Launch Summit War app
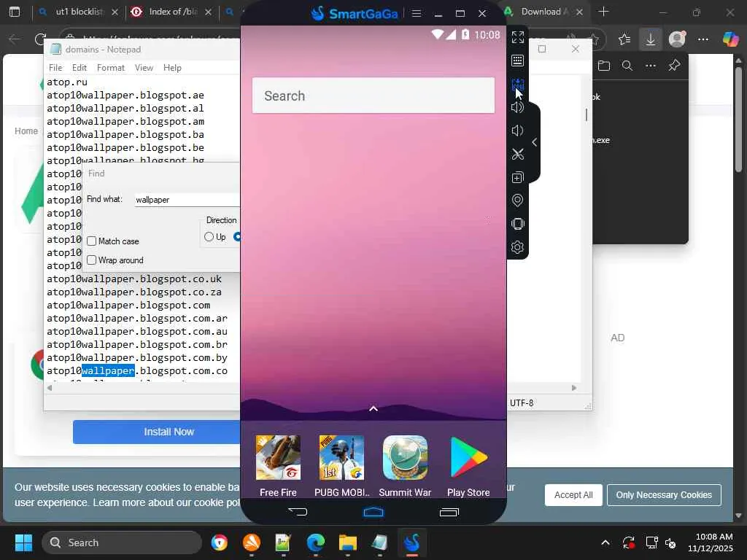Screen dimensions: 747x560 coord(405,466)
